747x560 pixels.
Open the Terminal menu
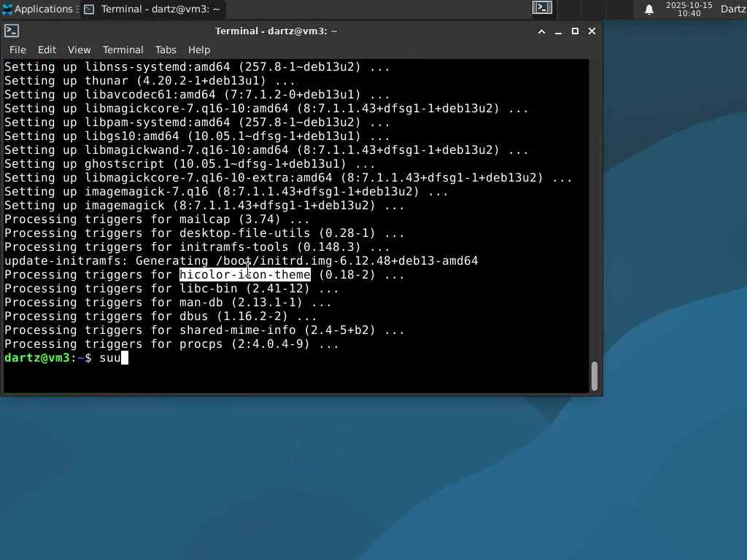pyautogui.click(x=123, y=50)
